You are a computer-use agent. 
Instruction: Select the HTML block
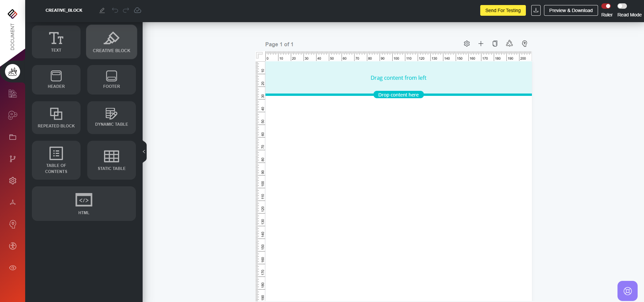84,203
